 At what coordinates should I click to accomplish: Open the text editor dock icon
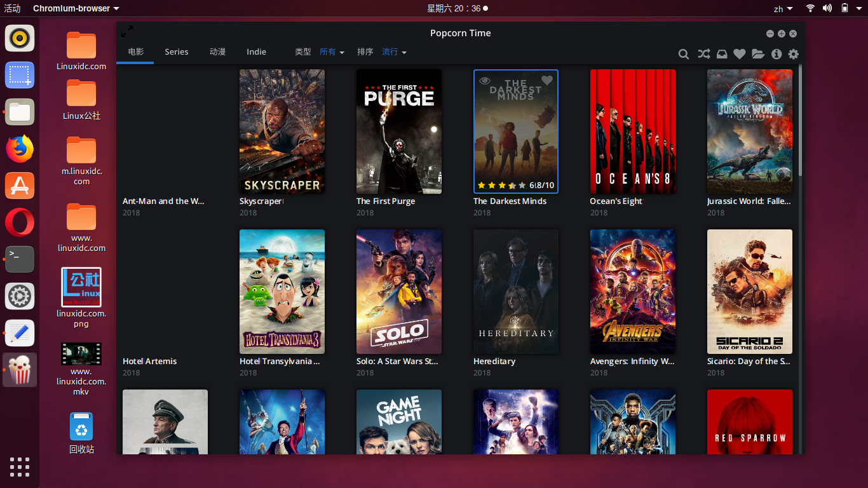pos(20,333)
